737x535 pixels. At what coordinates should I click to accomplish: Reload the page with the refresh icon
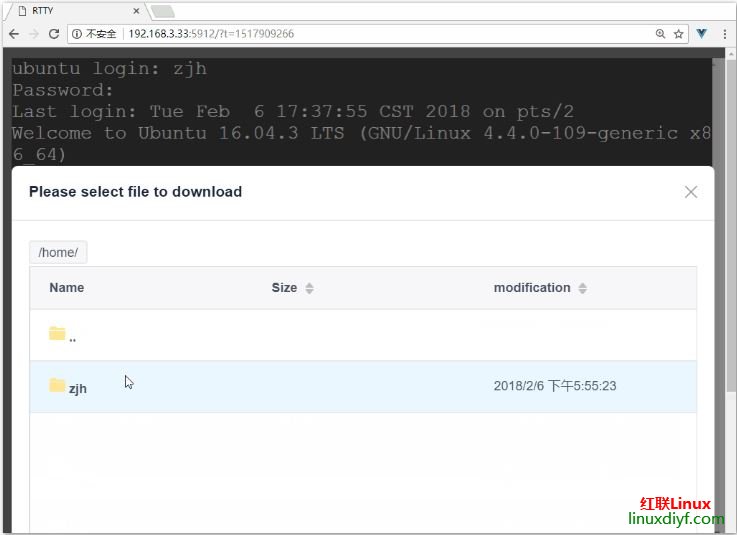54,33
